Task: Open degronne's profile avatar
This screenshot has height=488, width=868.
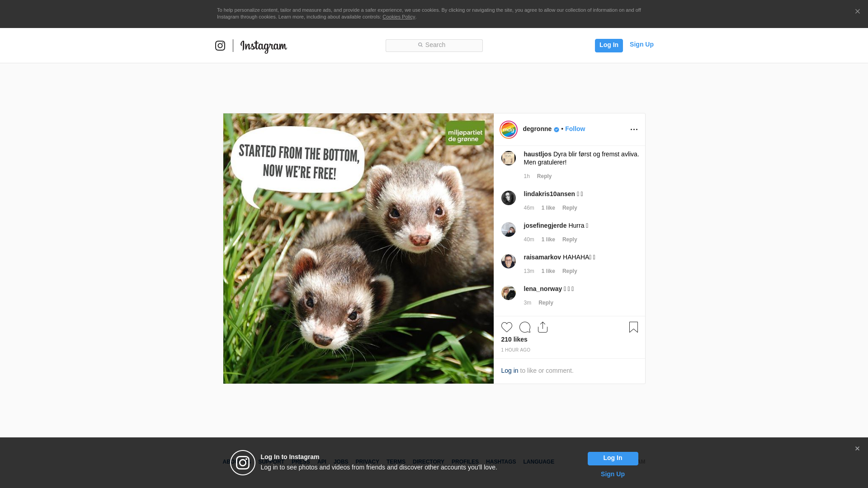Action: (508, 130)
